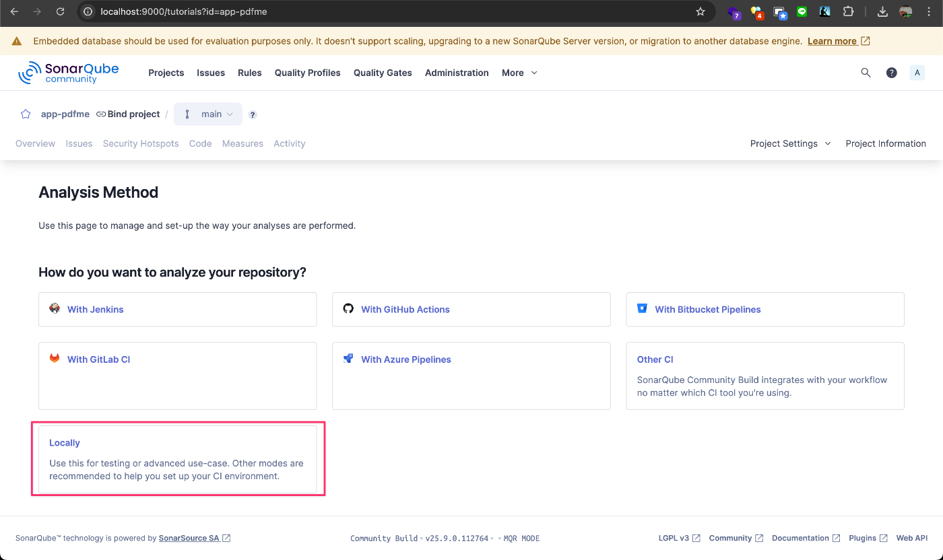Click the GitLab fox logo icon
The height and width of the screenshot is (560, 943).
[x=55, y=358]
